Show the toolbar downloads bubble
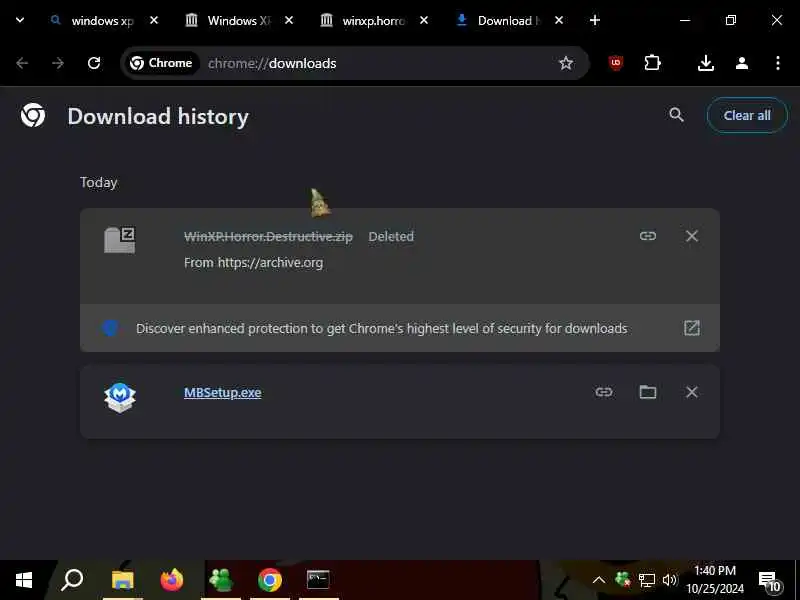 (706, 63)
